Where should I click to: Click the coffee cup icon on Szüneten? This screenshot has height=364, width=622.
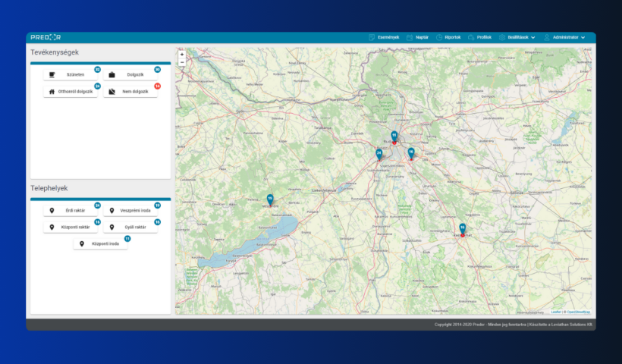(x=52, y=75)
